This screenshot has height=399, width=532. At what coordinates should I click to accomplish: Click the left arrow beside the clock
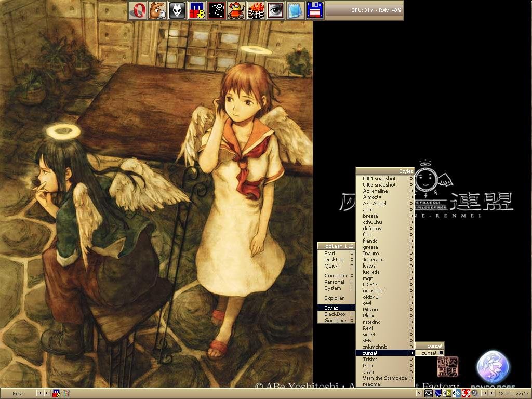[x=484, y=393]
